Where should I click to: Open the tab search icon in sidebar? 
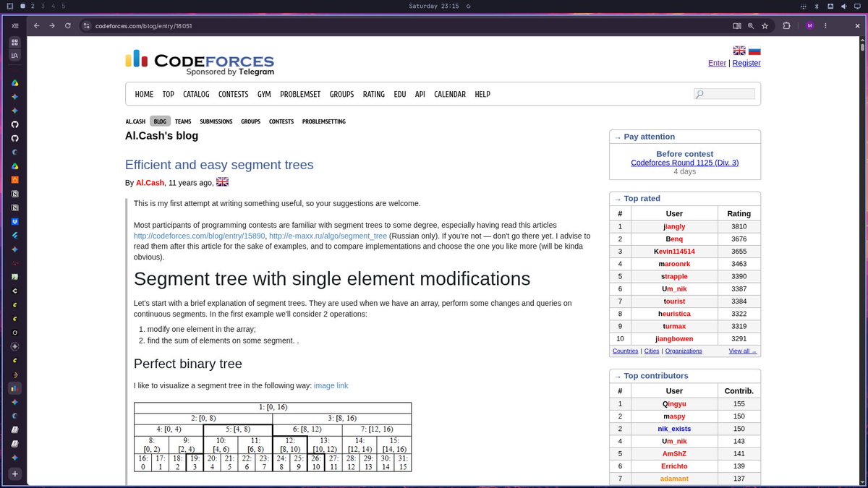(14, 56)
